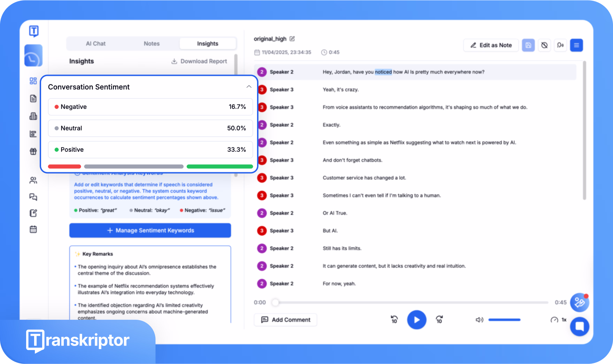The width and height of the screenshot is (613, 364).
Task: Play the audio recording
Action: pos(417,320)
